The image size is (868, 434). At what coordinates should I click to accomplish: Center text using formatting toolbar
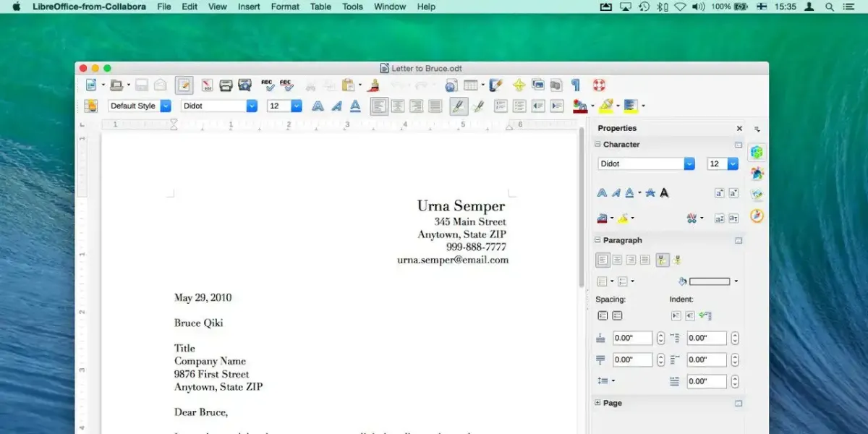tap(398, 106)
